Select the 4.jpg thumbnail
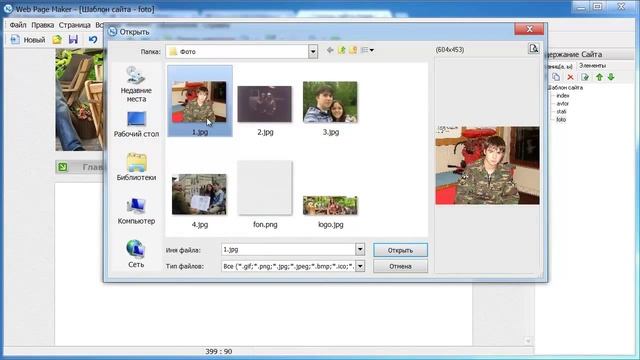This screenshot has width=640, height=360. pyautogui.click(x=199, y=194)
